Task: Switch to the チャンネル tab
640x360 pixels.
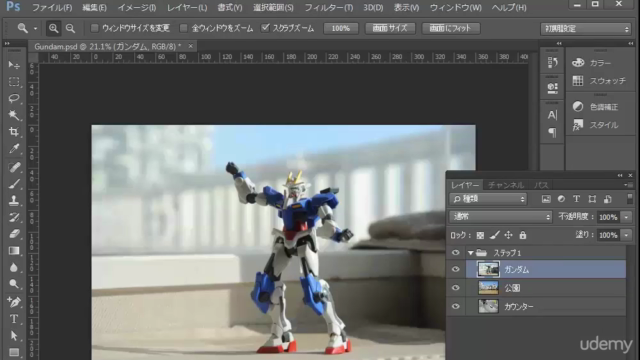Action: coord(506,185)
